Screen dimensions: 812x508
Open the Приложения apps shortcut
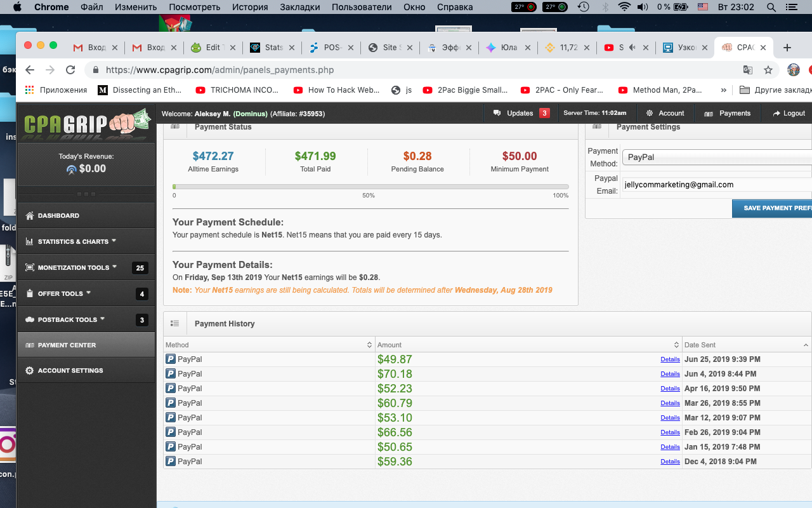tap(56, 90)
